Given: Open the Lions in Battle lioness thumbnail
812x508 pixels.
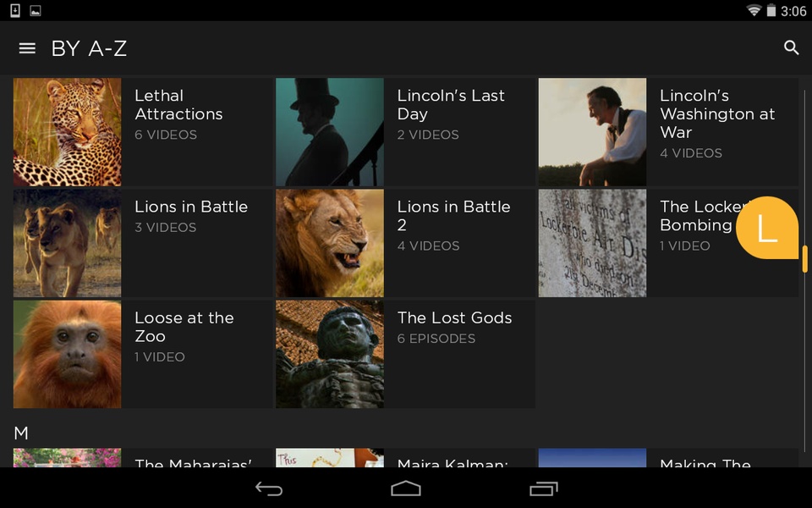Looking at the screenshot, I should pyautogui.click(x=68, y=243).
